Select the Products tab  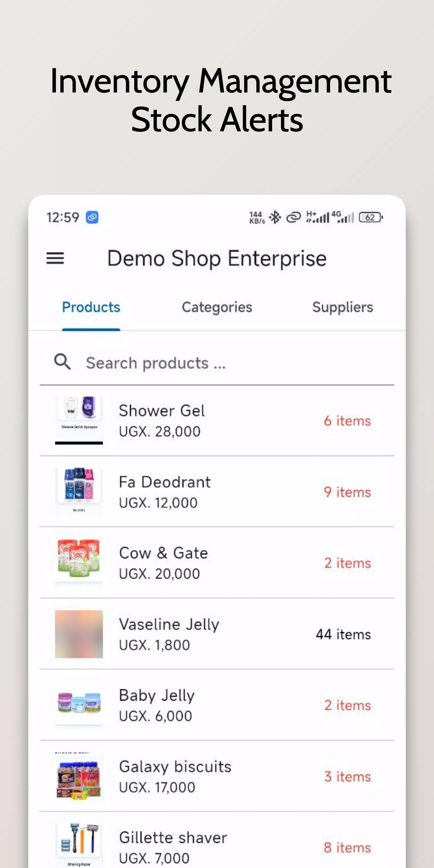pos(91,307)
